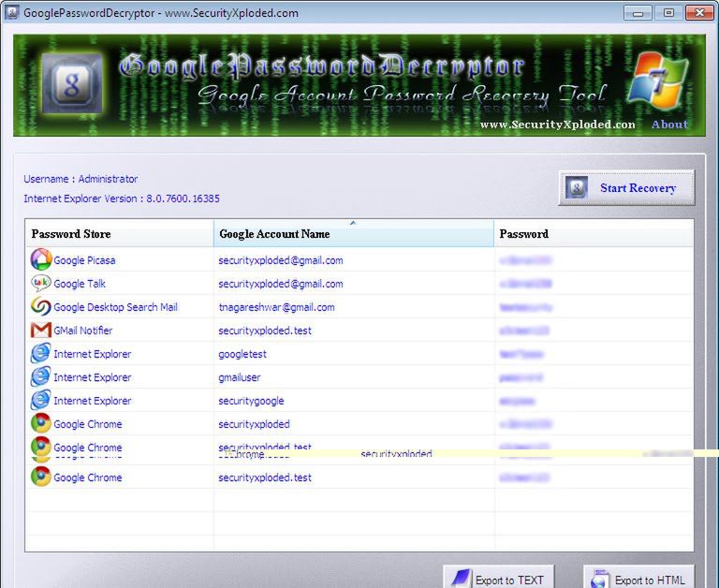Click the Google Talk icon

[40, 284]
